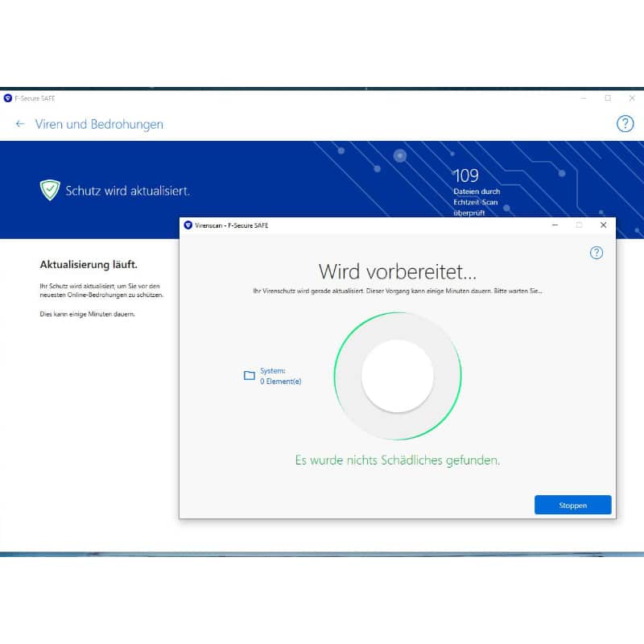
Task: Go back with the arrow beside Viren und Bedrohungen
Action: (x=20, y=124)
